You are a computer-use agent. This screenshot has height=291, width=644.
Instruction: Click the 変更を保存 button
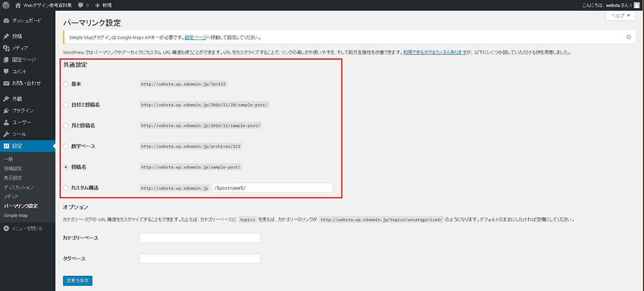tap(78, 280)
